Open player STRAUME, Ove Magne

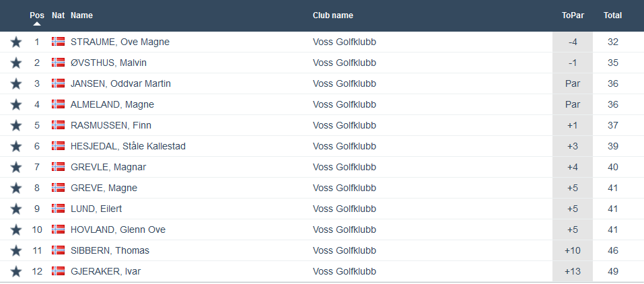(120, 42)
